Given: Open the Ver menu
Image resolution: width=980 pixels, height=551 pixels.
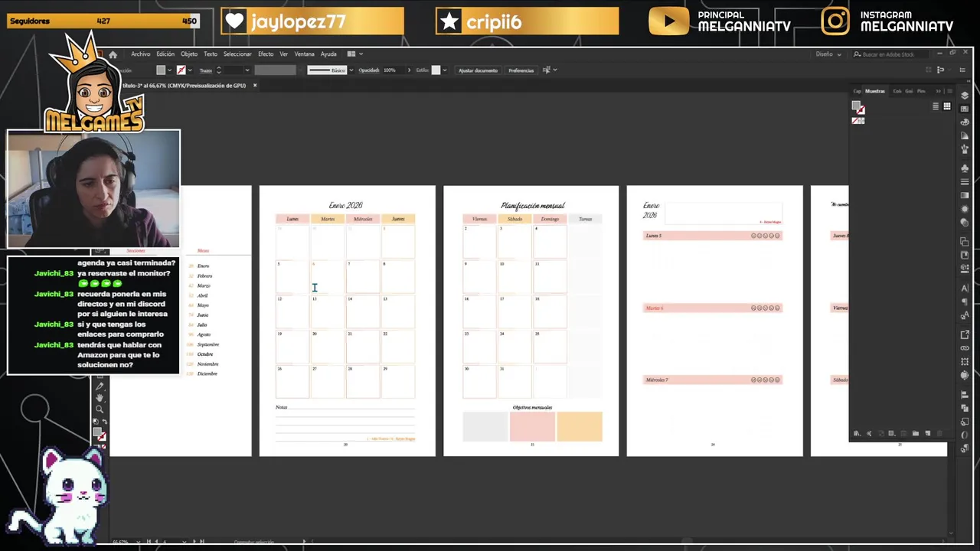Looking at the screenshot, I should [x=284, y=54].
